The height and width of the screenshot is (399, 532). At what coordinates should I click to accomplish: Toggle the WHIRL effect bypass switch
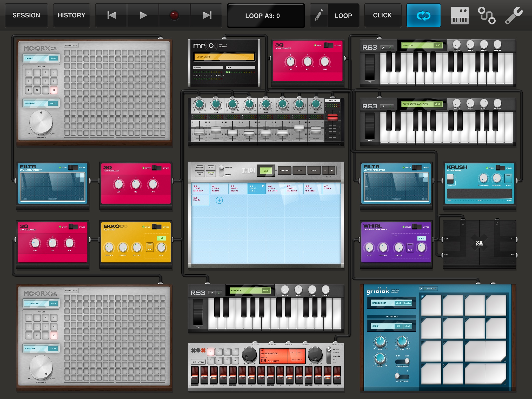pos(417,227)
